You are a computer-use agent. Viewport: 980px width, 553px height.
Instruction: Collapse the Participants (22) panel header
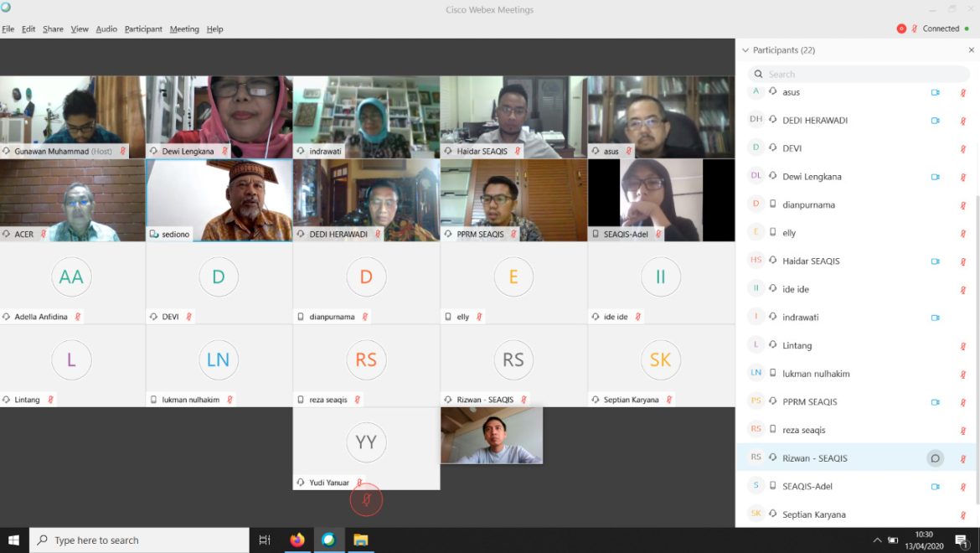pos(745,50)
